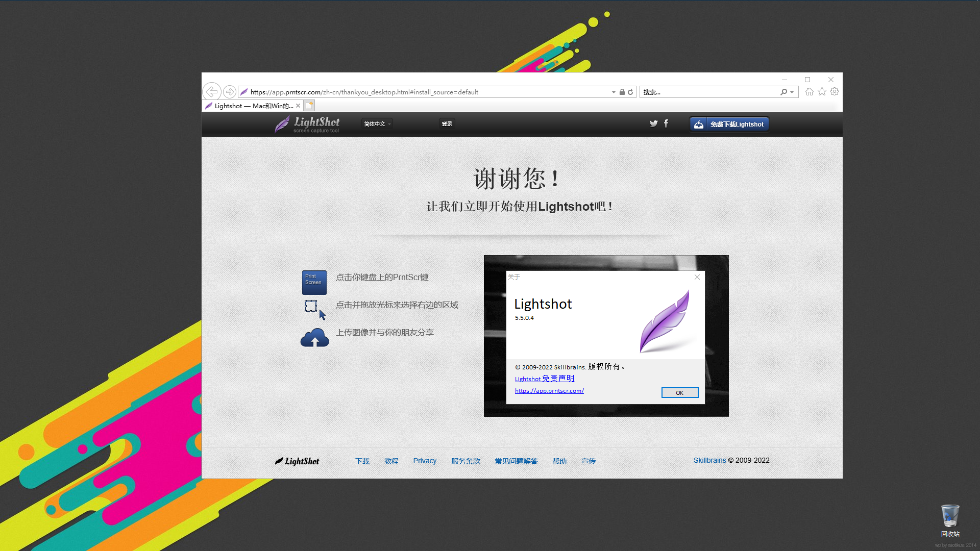Open browser settings via the gear icon

click(835, 91)
